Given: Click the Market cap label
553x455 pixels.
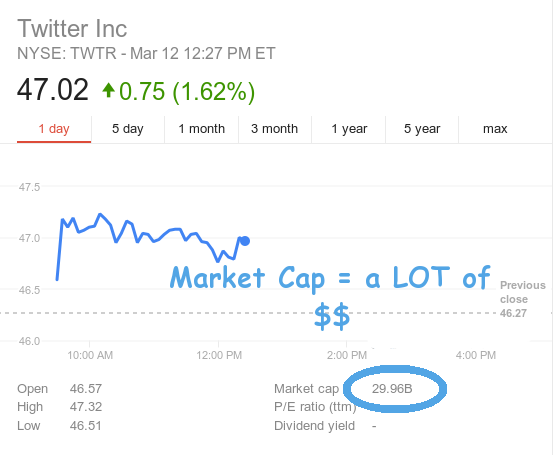Looking at the screenshot, I should (306, 389).
